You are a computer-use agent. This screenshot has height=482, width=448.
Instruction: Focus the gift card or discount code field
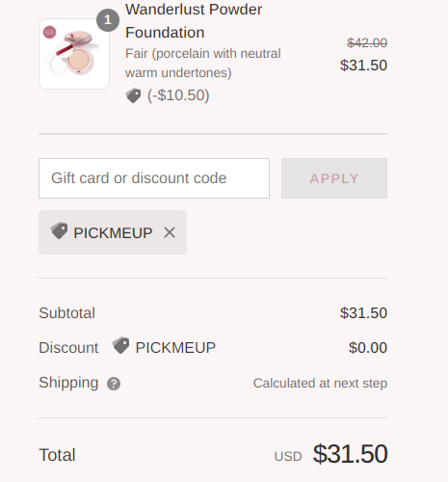(154, 178)
